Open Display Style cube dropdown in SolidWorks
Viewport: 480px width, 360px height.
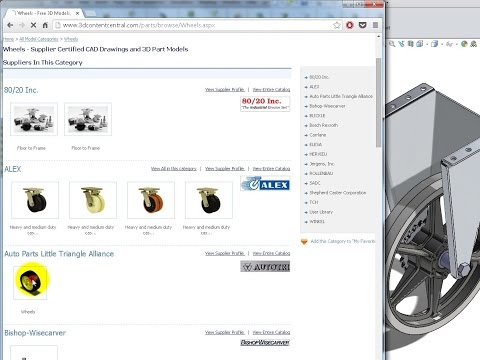tap(434, 44)
